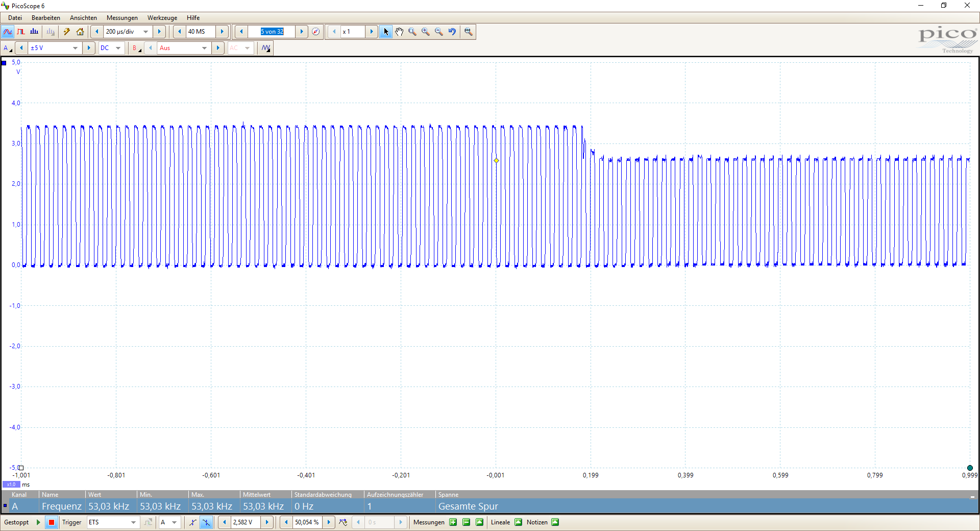Select the hand pan tool
980x531 pixels.
tap(399, 32)
